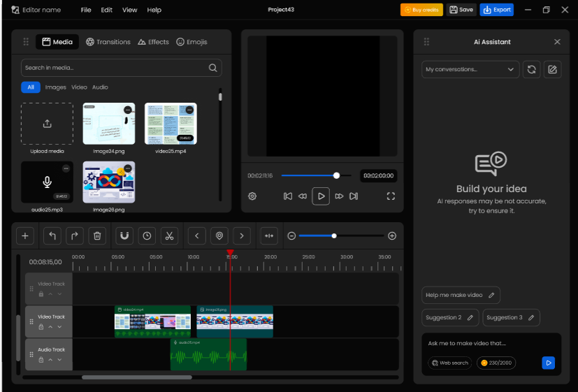
Task: Open the File menu
Action: 86,10
